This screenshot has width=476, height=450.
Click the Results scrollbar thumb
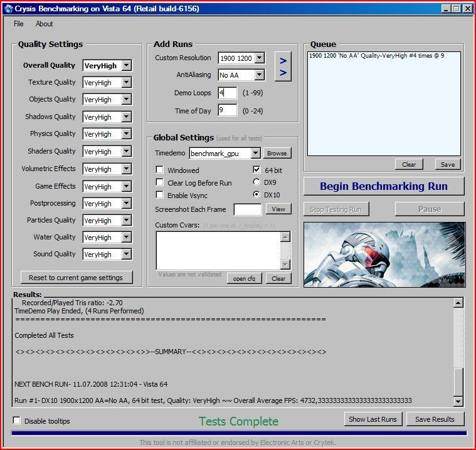(458, 382)
